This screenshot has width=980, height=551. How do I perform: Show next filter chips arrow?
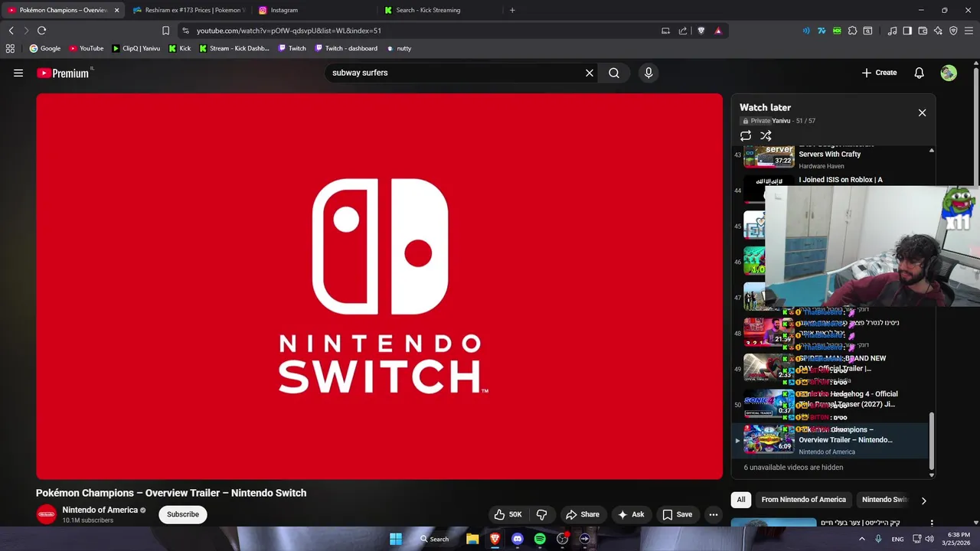pos(923,500)
